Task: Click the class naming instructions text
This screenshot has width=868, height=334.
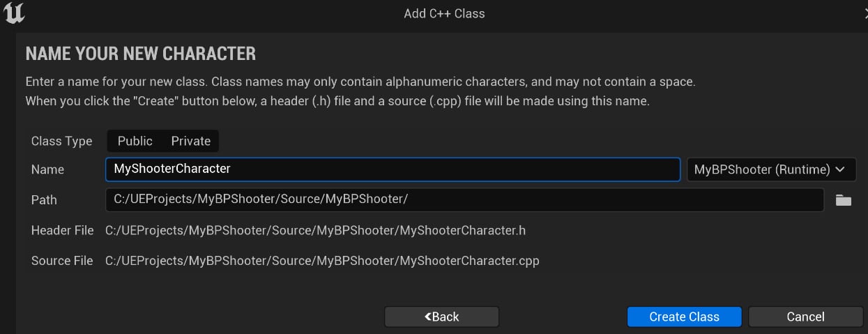Action: (360, 91)
